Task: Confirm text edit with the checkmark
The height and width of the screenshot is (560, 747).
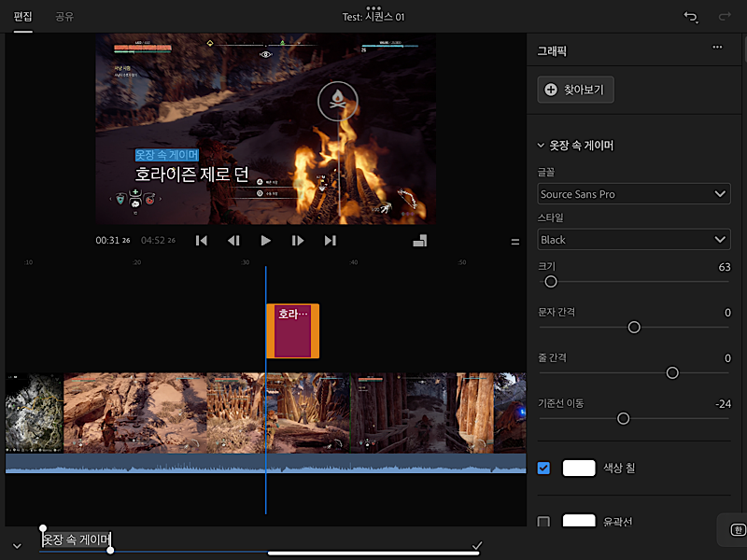Action: [x=477, y=545]
